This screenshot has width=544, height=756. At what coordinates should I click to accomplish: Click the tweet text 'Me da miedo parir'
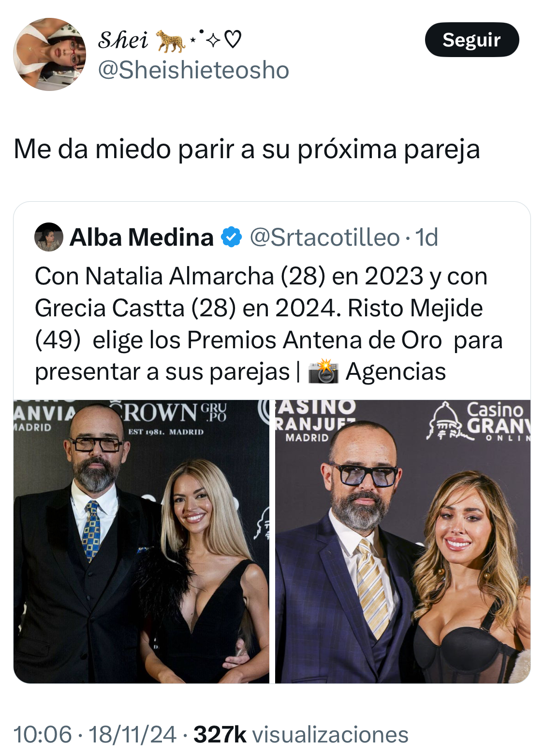[247, 149]
